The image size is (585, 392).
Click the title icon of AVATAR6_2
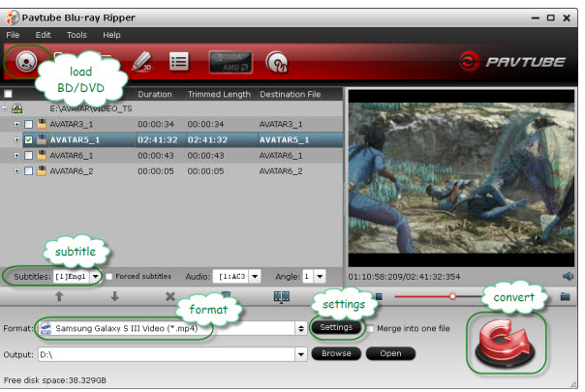click(42, 171)
